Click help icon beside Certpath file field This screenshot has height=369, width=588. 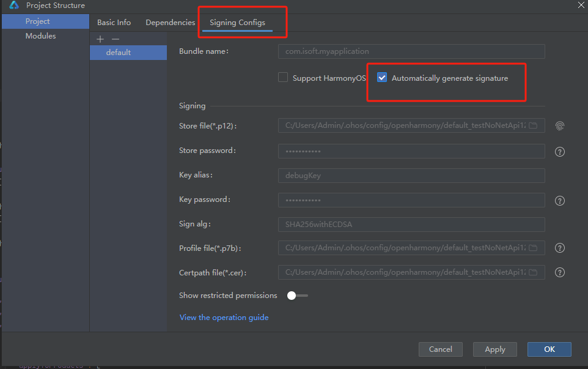[x=559, y=272]
